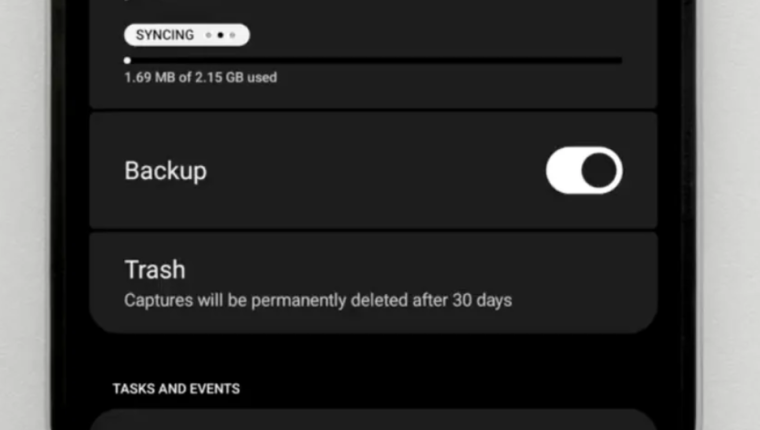Disable the Backup toggle switch

(x=584, y=171)
